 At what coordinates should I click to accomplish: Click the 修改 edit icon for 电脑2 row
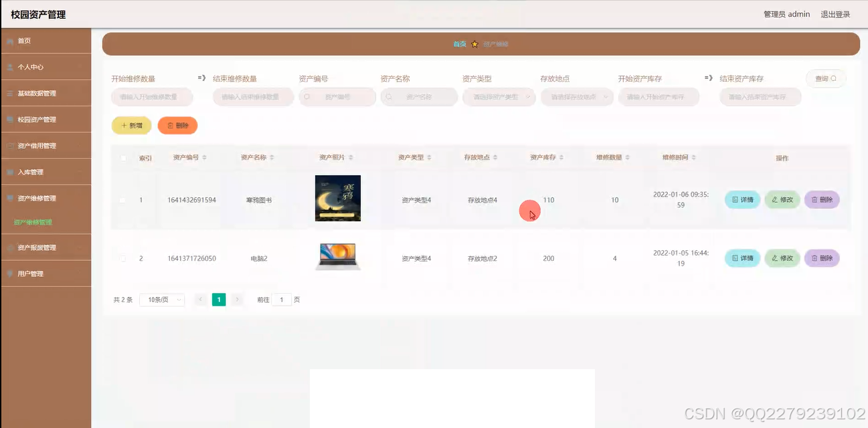[x=782, y=258]
